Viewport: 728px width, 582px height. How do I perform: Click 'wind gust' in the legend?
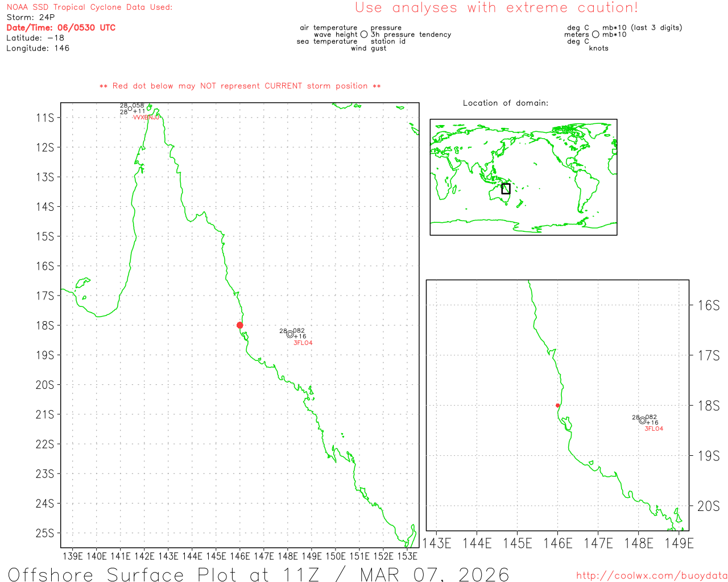[x=369, y=48]
